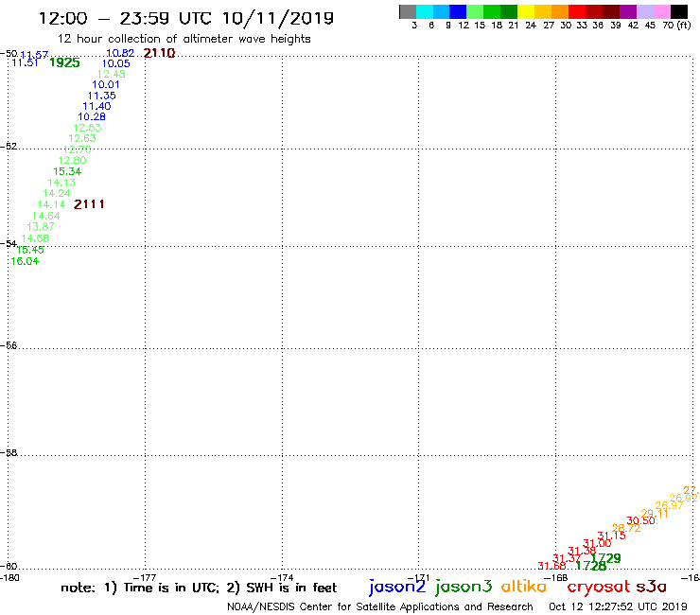Viewport: 700px width, 615px height.
Task: Click the latitude axis label -56
Action: coord(9,345)
